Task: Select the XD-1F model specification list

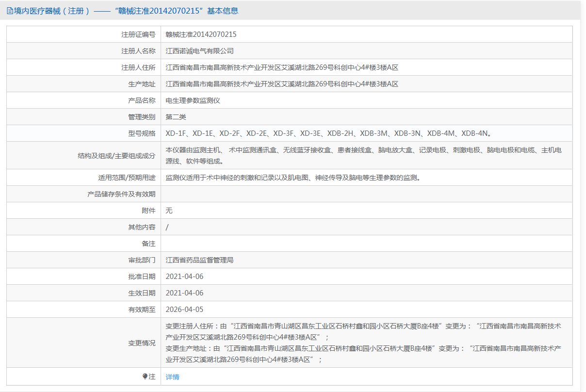Action: click(x=330, y=133)
